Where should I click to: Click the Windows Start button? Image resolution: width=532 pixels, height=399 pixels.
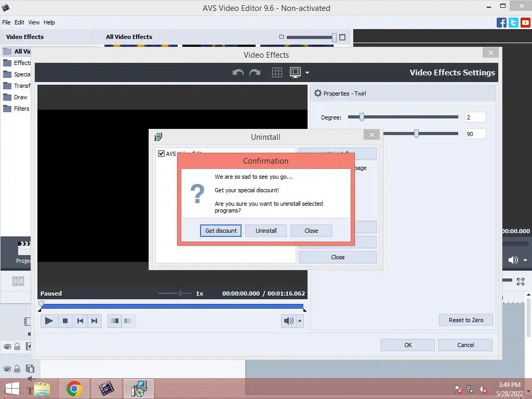pos(12,389)
